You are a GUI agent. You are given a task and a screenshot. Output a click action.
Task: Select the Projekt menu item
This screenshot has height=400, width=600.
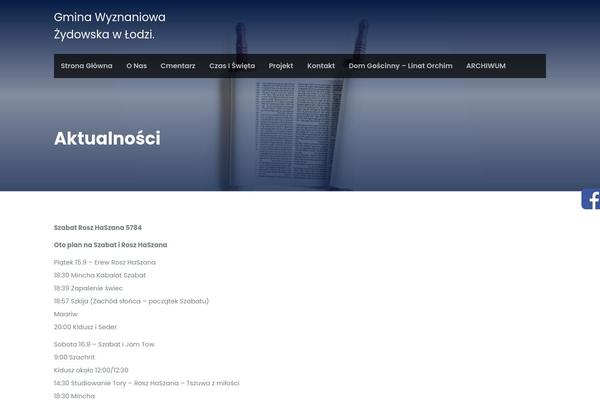pyautogui.click(x=281, y=66)
